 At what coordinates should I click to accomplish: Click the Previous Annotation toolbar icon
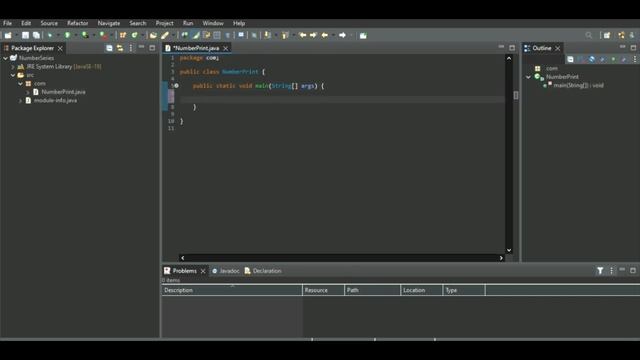tap(285, 36)
